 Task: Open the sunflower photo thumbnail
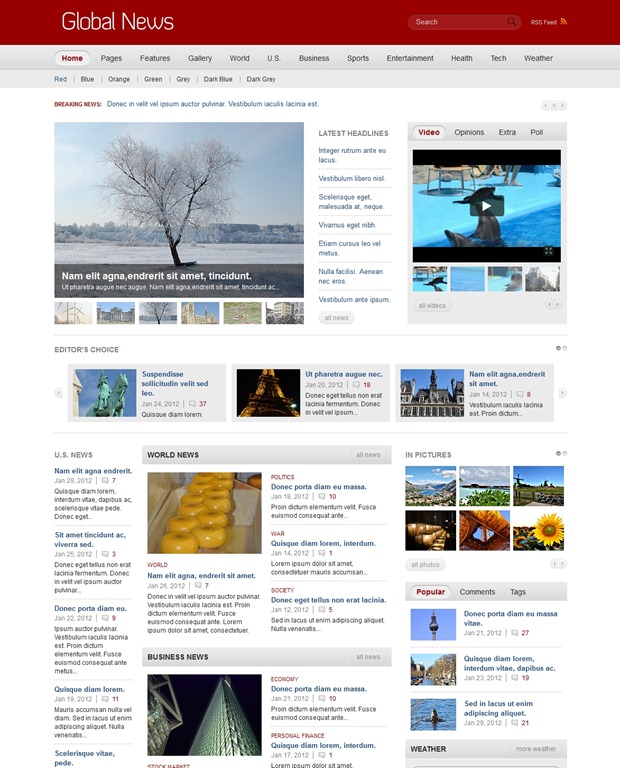click(538, 531)
